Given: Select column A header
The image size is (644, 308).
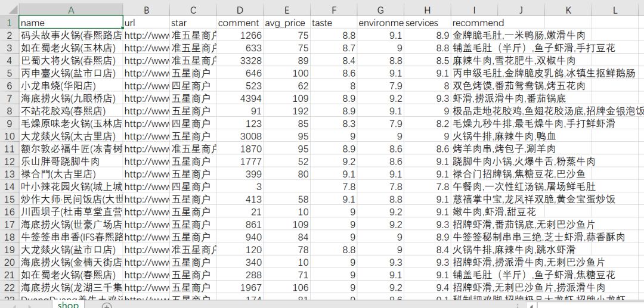Looking at the screenshot, I should tap(71, 10).
